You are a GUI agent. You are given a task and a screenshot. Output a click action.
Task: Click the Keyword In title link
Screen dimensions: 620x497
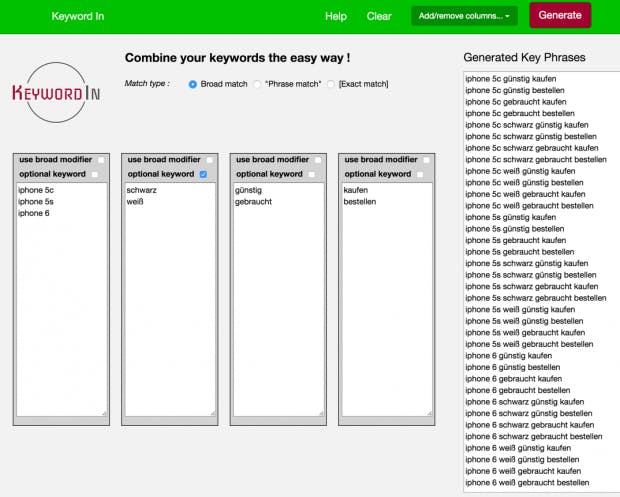coord(78,16)
